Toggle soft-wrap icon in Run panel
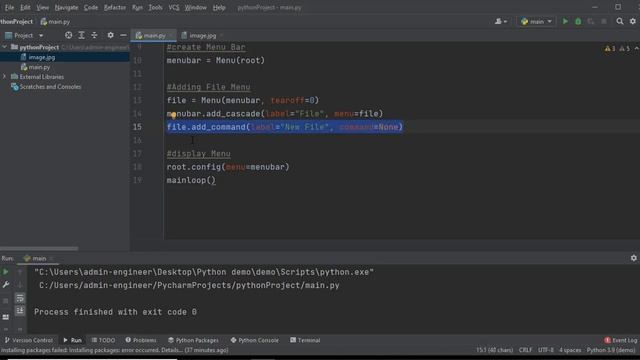Screen dimensions: 640x360 20,298
